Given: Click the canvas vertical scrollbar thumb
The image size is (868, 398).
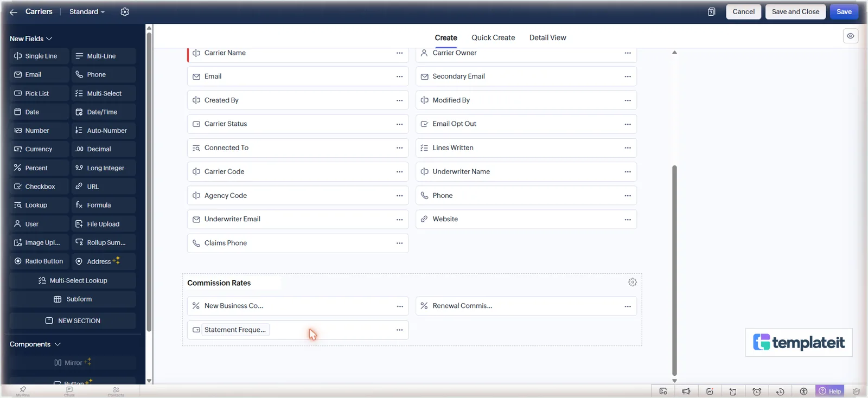Looking at the screenshot, I should (x=674, y=270).
